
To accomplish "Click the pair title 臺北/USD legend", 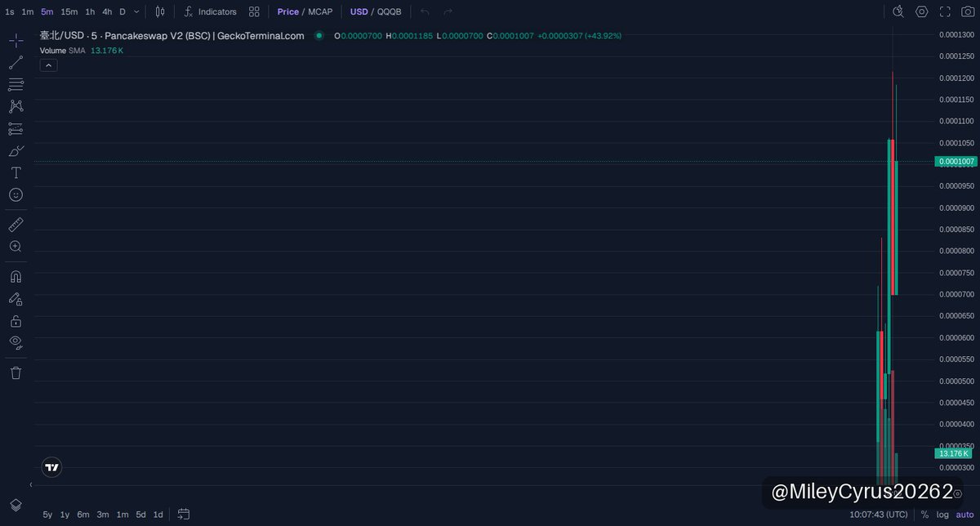I will pos(172,36).
